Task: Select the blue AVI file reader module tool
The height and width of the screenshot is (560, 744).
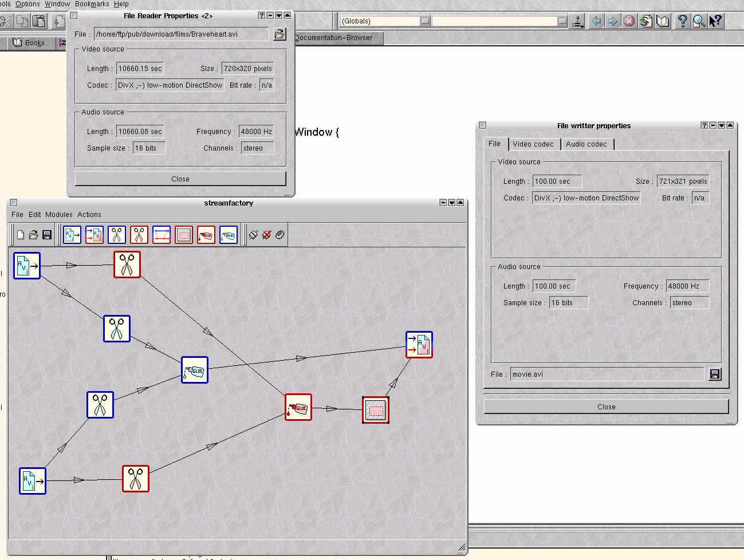Action: pyautogui.click(x=72, y=235)
